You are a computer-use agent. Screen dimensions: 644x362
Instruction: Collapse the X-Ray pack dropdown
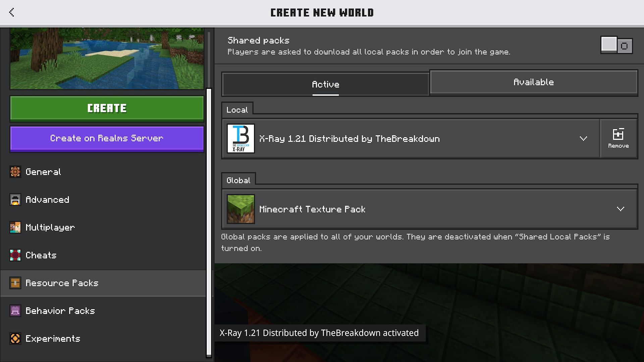pyautogui.click(x=583, y=138)
